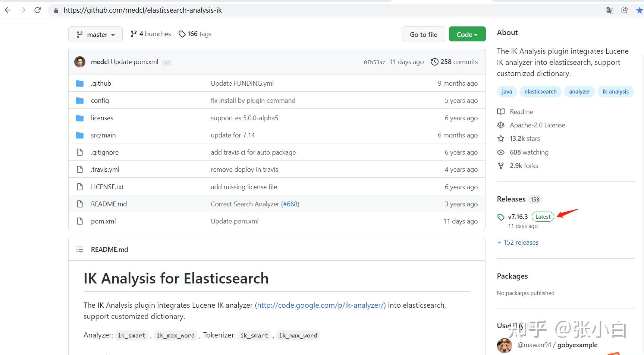Click the eye icon beside 608 watching

pyautogui.click(x=501, y=152)
